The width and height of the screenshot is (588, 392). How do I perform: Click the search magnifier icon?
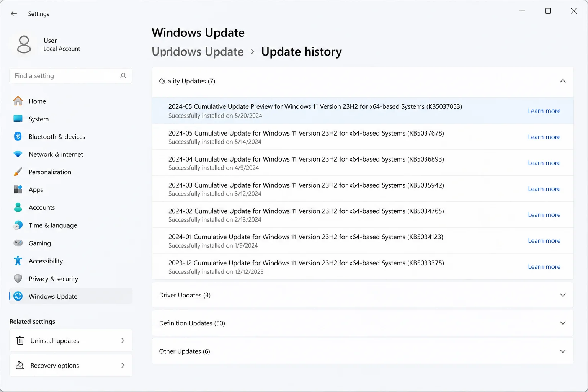[x=123, y=76]
